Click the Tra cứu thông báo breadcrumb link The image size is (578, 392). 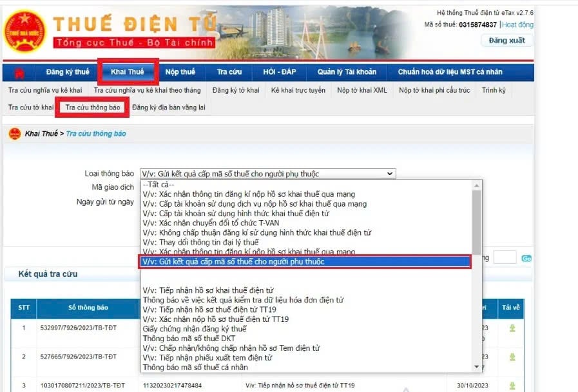coord(96,134)
